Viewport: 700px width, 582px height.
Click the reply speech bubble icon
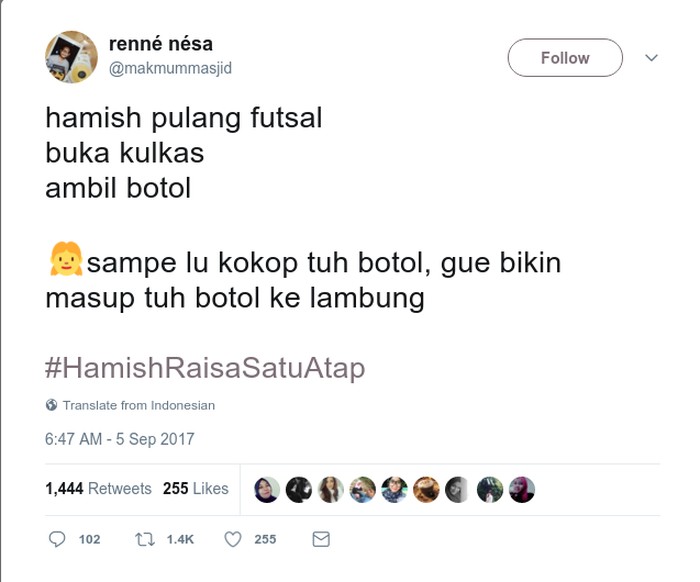[x=57, y=539]
